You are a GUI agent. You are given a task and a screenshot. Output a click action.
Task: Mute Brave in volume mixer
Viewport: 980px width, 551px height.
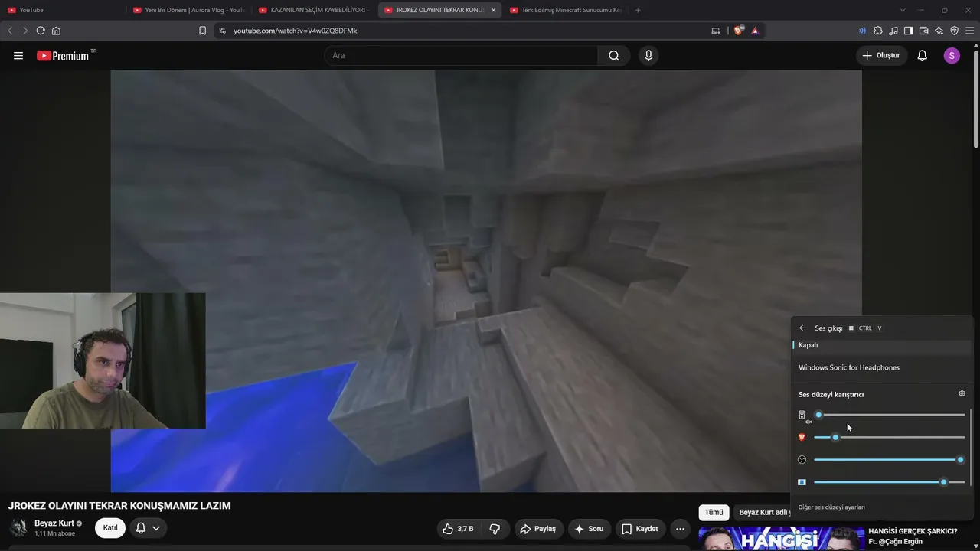[x=802, y=437]
